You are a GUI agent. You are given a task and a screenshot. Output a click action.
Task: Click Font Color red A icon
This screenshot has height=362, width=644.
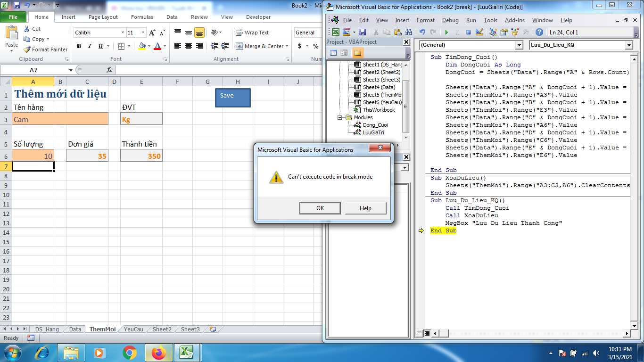click(x=157, y=46)
